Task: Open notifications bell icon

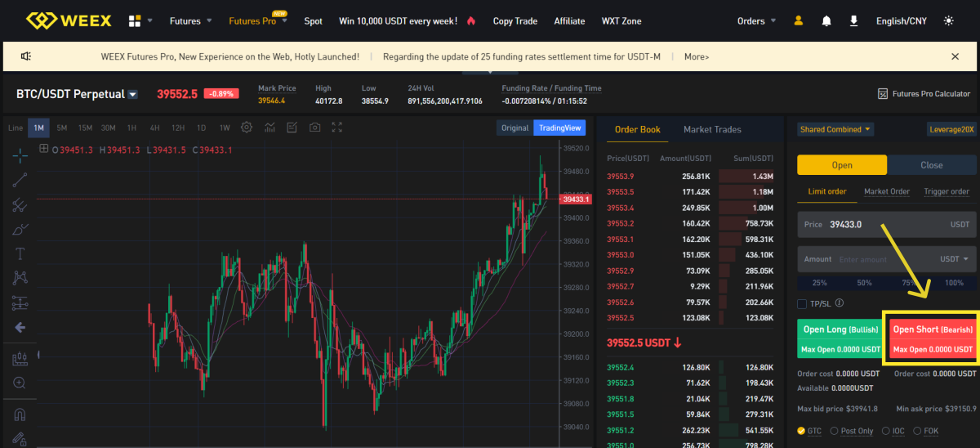Action: click(x=826, y=20)
